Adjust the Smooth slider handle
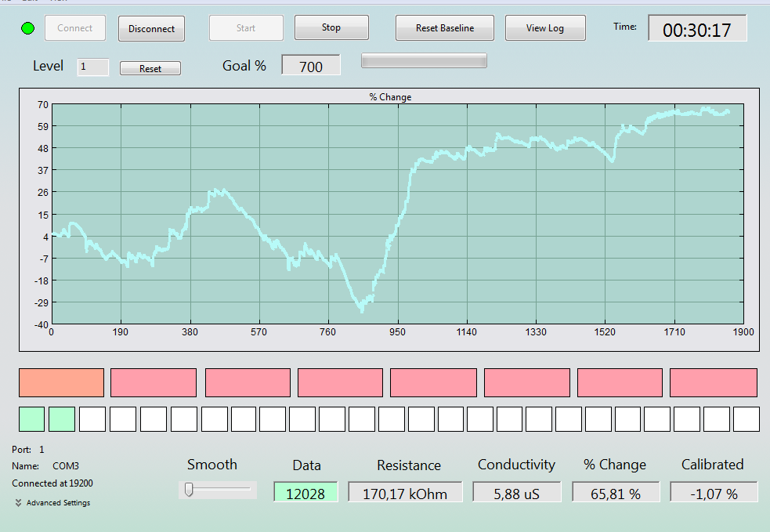The height and width of the screenshot is (532, 770). pyautogui.click(x=189, y=489)
